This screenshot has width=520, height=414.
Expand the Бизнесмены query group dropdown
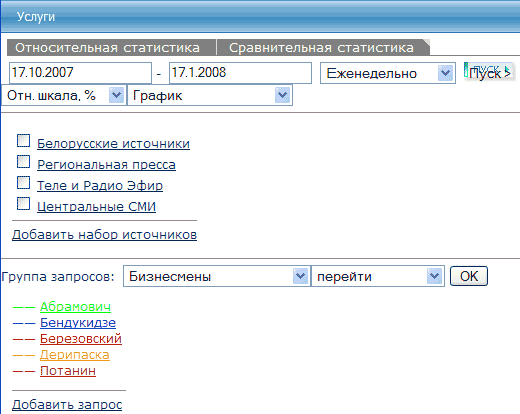(x=217, y=276)
